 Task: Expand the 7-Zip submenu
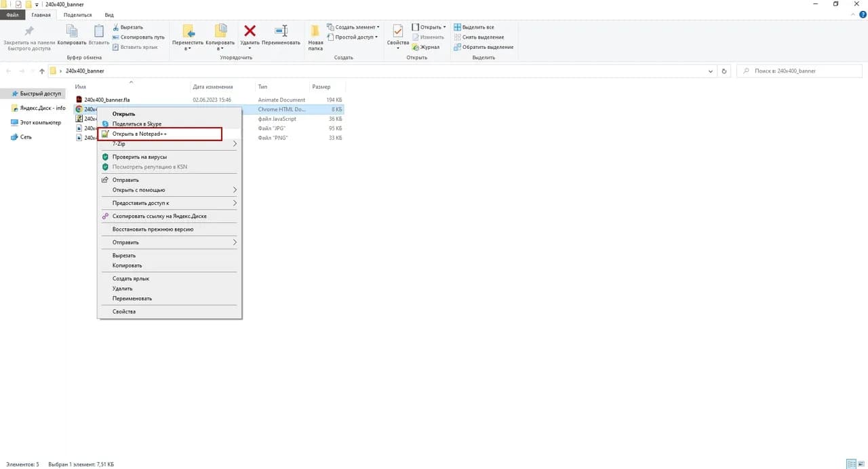[x=170, y=144]
